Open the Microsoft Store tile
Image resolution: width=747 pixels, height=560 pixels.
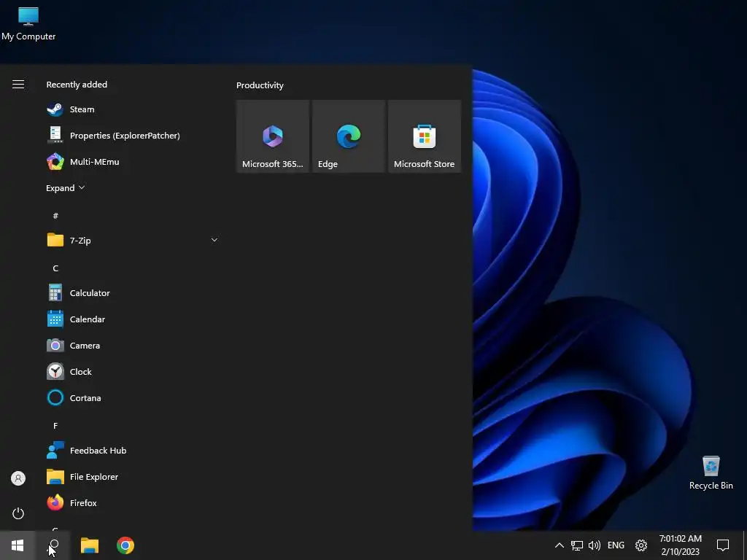425,136
